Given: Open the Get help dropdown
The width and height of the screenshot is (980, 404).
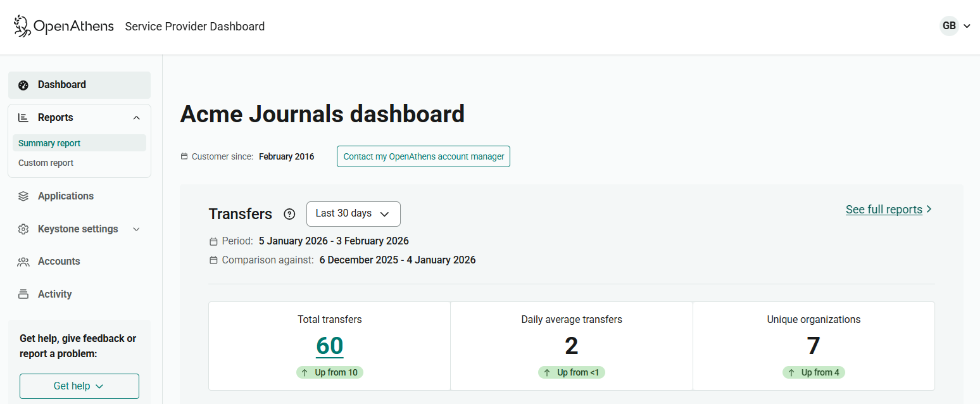Looking at the screenshot, I should [x=79, y=386].
